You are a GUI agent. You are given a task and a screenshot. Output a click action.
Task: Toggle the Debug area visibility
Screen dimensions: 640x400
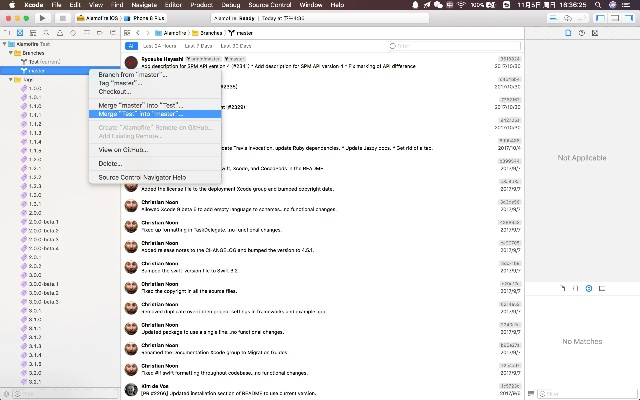pos(614,18)
